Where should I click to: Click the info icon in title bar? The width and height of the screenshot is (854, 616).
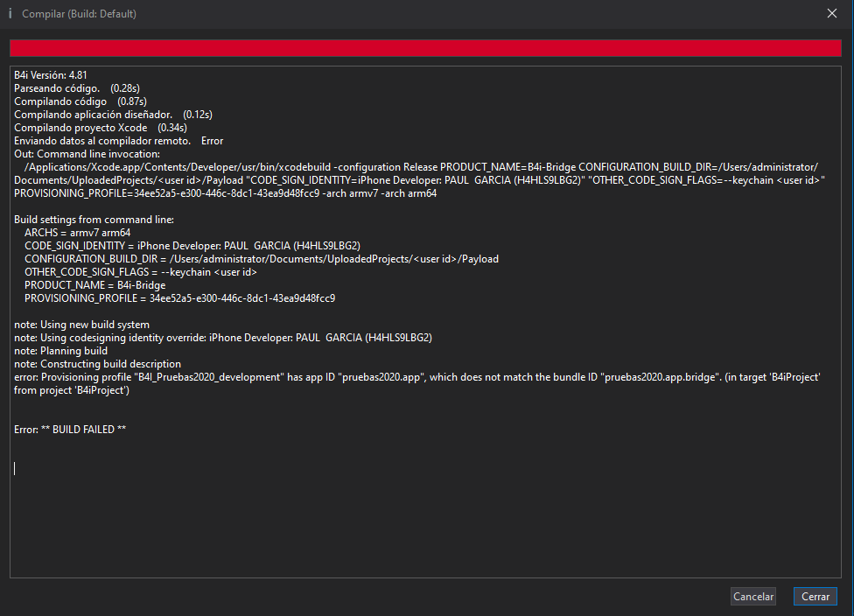coord(10,14)
